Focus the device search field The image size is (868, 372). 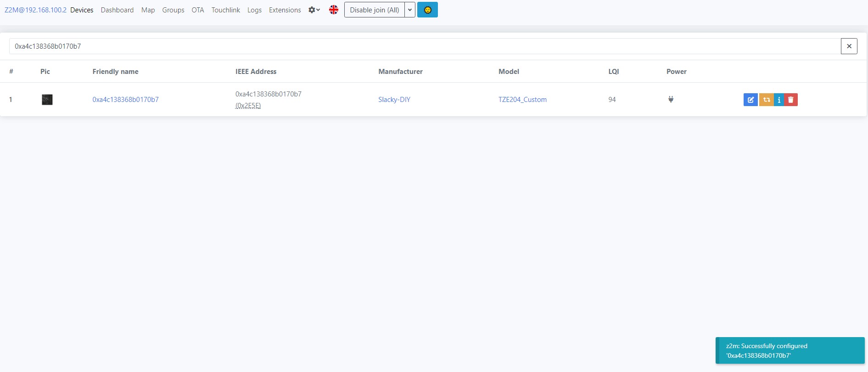425,46
